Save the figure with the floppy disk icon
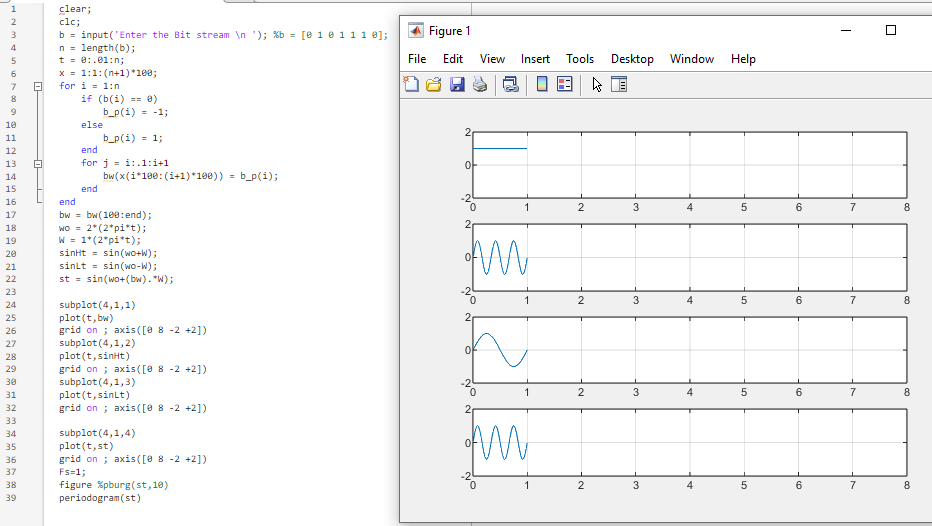The width and height of the screenshot is (932, 526). pyautogui.click(x=457, y=85)
